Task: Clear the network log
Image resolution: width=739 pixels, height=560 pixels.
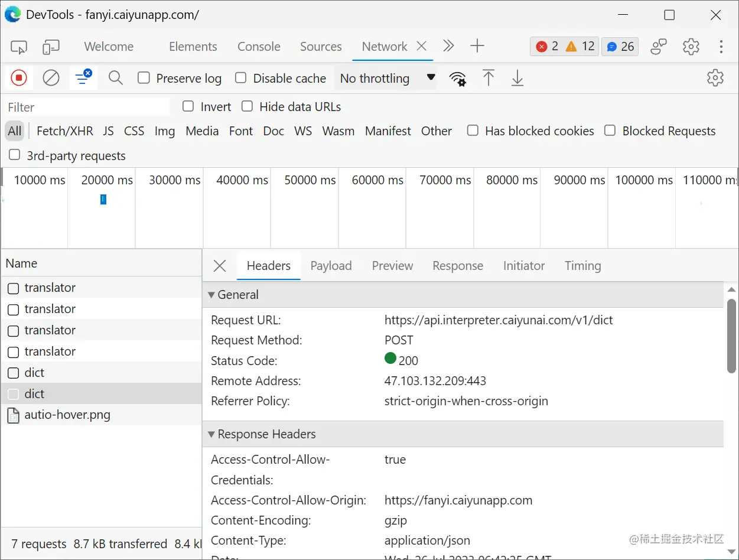Action: (51, 77)
